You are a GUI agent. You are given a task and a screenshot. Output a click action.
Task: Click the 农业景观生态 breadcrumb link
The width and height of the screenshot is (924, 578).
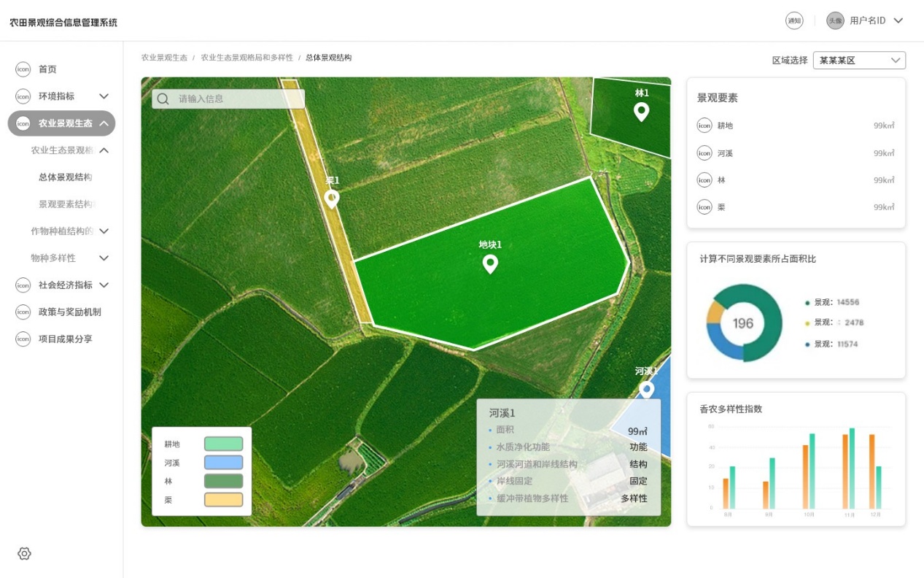click(x=164, y=58)
